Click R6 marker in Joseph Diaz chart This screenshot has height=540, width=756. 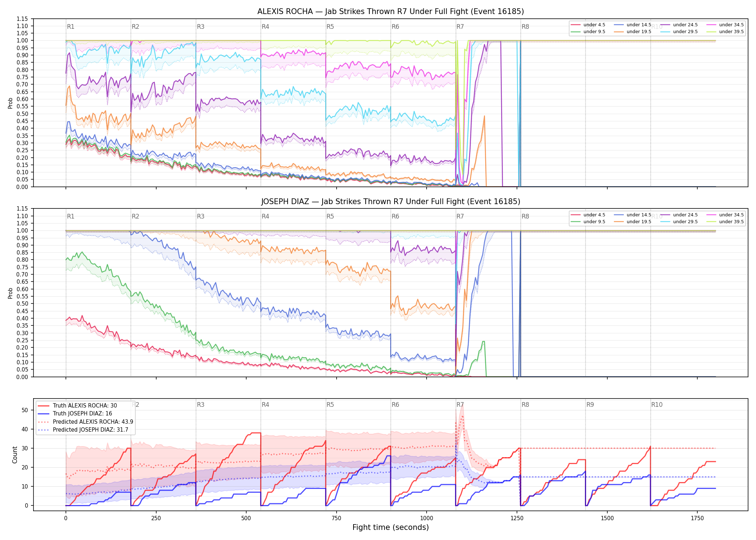click(395, 216)
